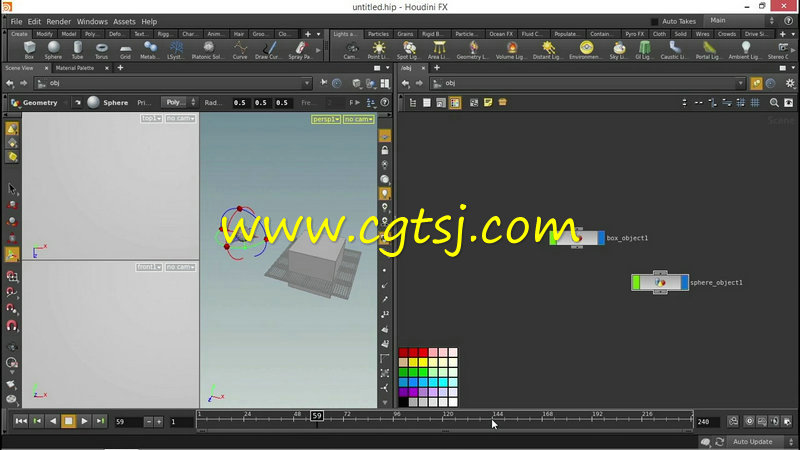The width and height of the screenshot is (800, 450).
Task: Open the Poly primitive type dropdown
Action: tap(178, 103)
